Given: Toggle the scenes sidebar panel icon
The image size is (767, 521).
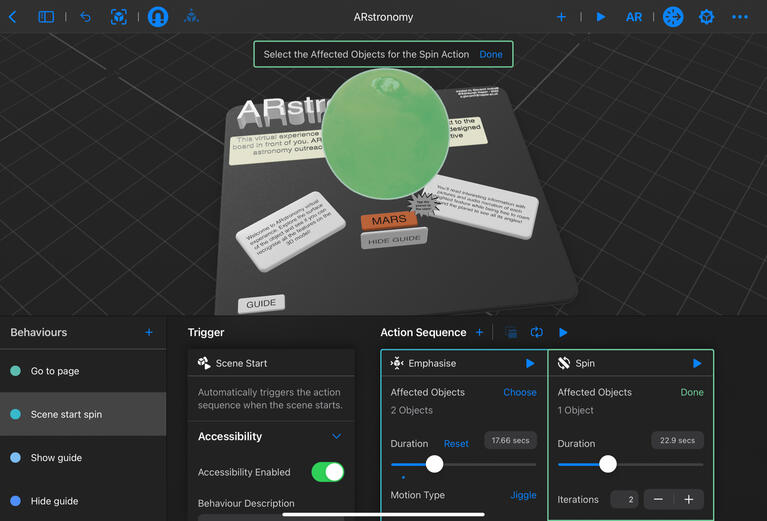Looking at the screenshot, I should point(46,17).
